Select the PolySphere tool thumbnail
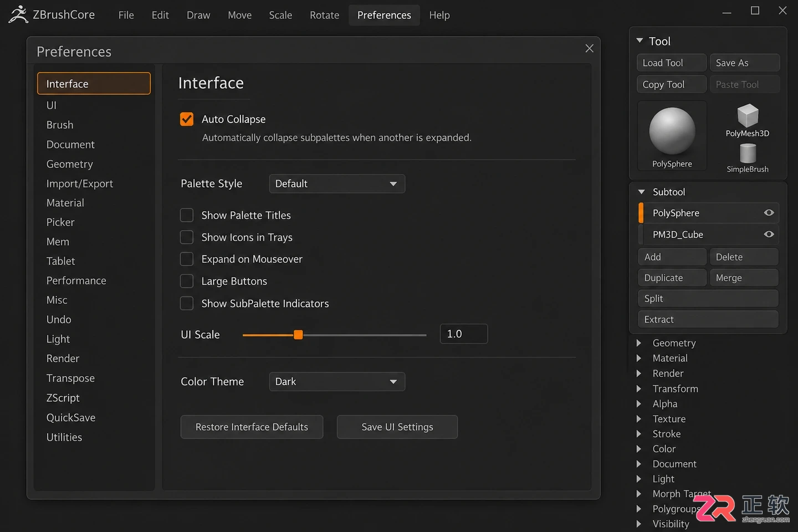This screenshot has height=532, width=798. point(672,135)
